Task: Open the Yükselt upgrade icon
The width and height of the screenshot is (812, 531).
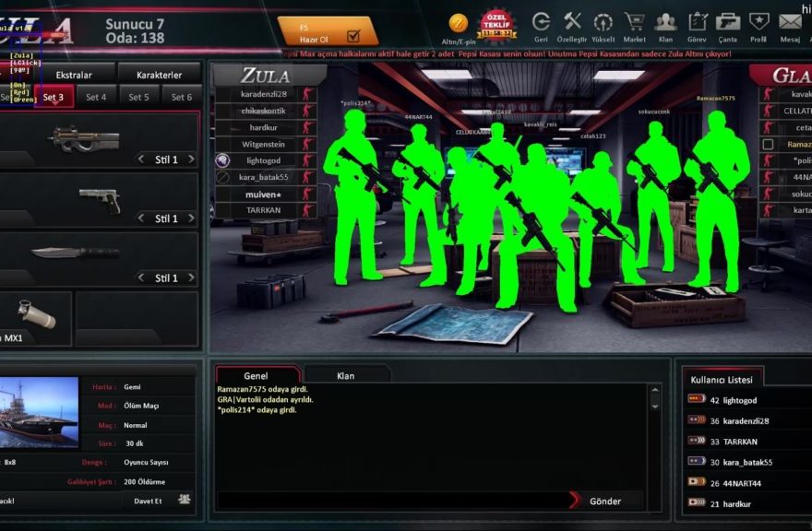Action: pyautogui.click(x=603, y=22)
